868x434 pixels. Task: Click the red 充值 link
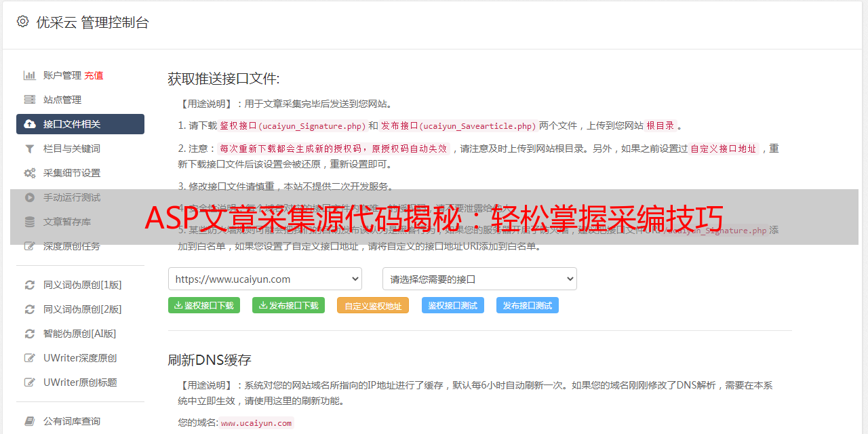(94, 75)
